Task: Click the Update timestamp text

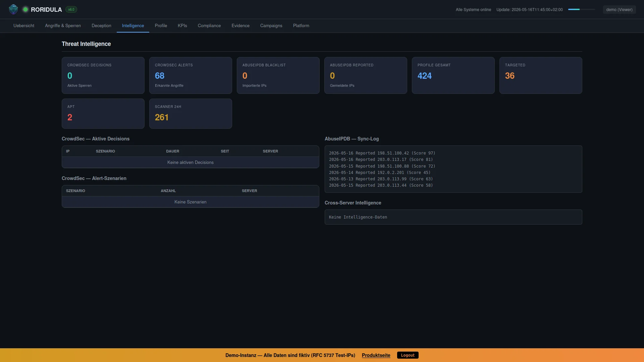Action: [x=530, y=10]
